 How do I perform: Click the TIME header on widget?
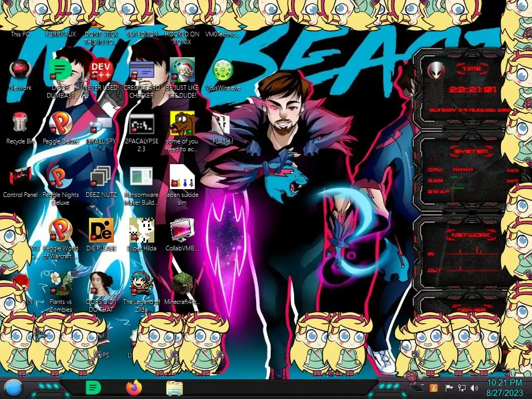(x=472, y=69)
